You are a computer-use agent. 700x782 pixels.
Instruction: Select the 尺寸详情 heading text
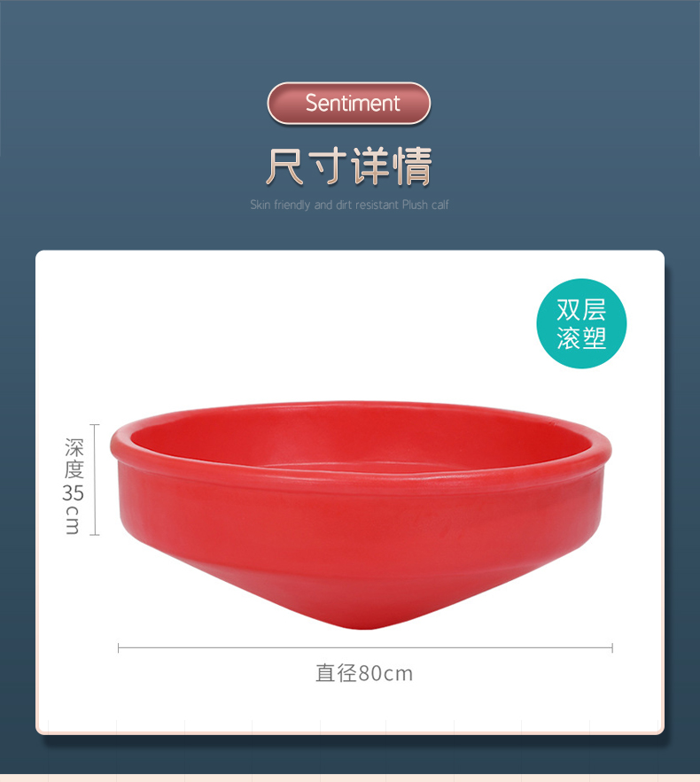(x=349, y=166)
